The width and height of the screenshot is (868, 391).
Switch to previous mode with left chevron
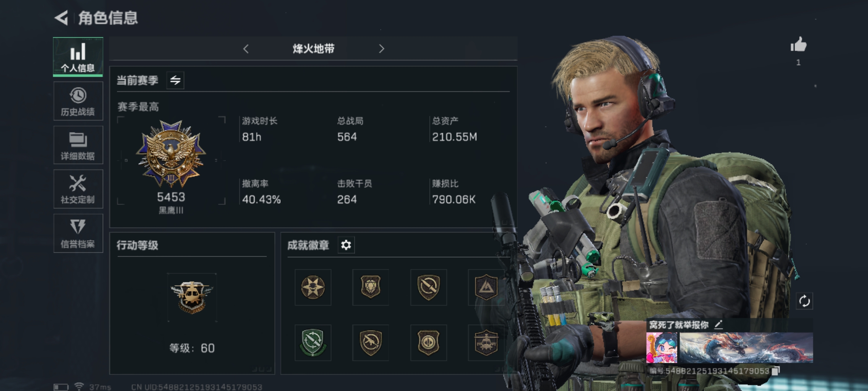pyautogui.click(x=246, y=49)
